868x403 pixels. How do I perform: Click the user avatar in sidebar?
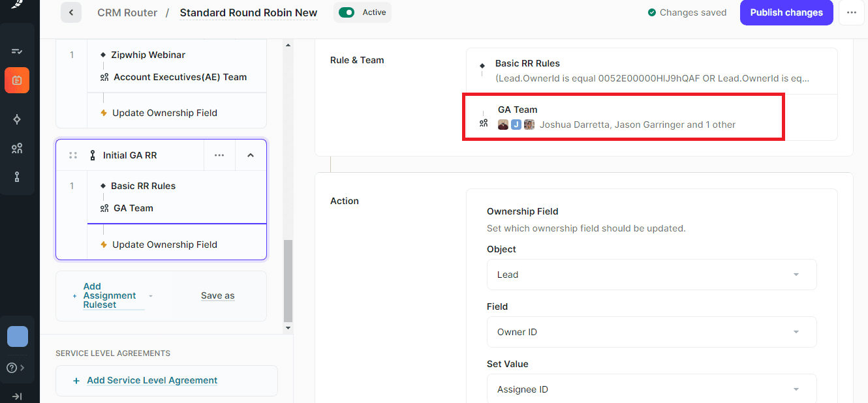pyautogui.click(x=18, y=336)
